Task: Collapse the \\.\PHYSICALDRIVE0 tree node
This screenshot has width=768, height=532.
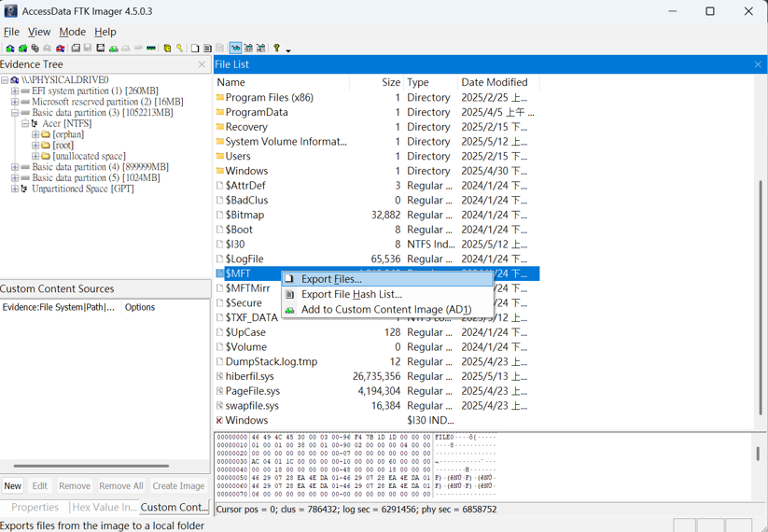Action: [5, 80]
